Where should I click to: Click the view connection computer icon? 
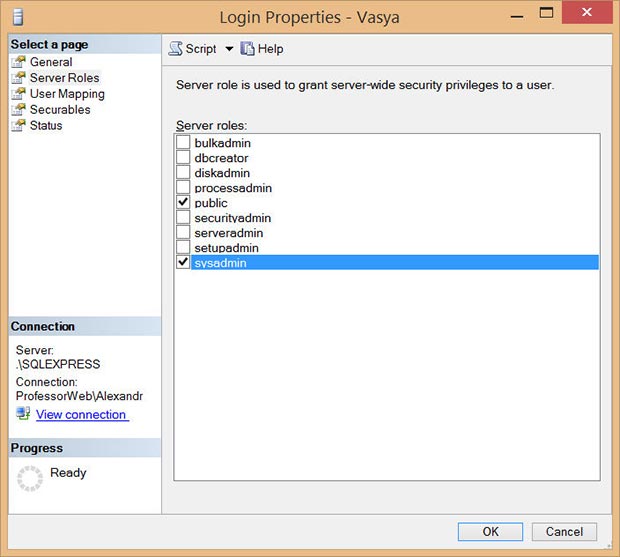pos(23,414)
